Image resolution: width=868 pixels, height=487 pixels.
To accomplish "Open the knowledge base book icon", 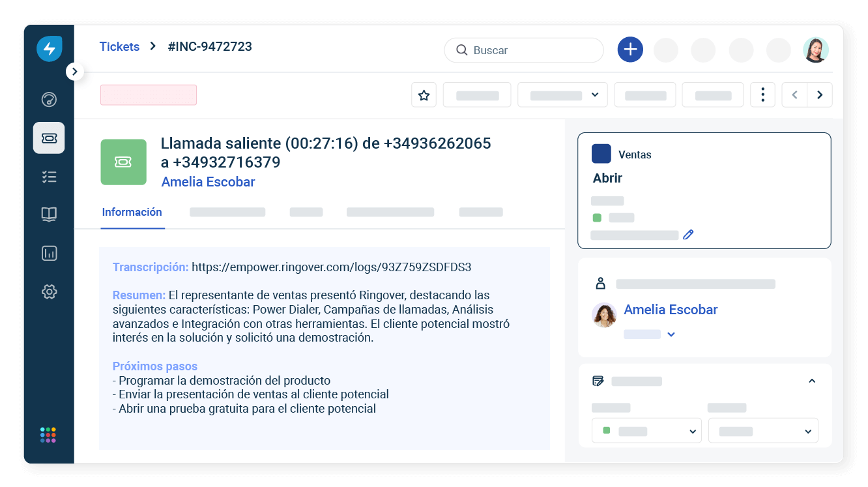I will tap(49, 214).
